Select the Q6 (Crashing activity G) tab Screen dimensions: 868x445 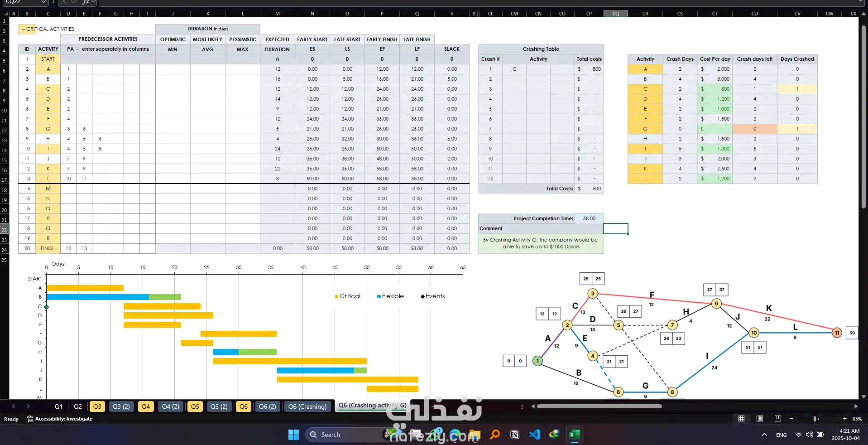point(372,406)
